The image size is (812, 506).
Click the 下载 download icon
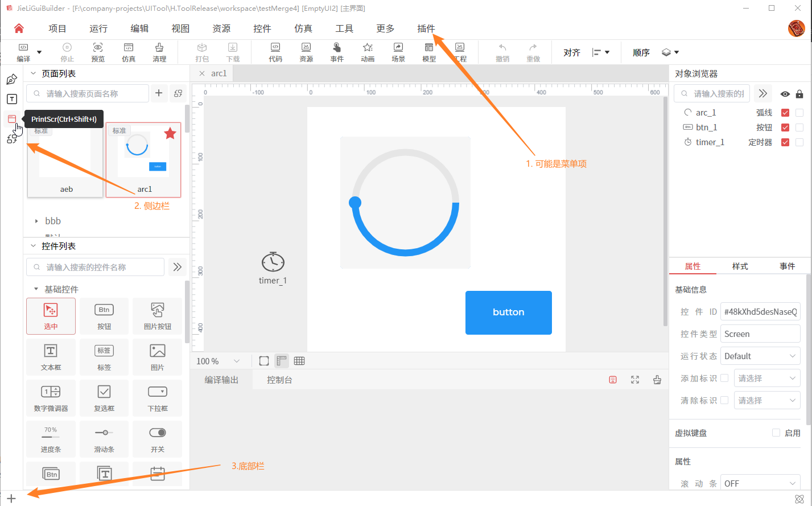coord(233,47)
